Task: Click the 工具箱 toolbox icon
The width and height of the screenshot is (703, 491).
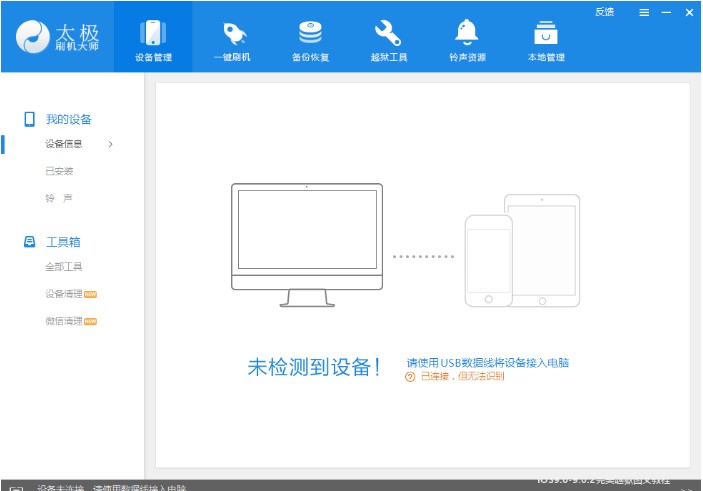Action: pyautogui.click(x=30, y=242)
